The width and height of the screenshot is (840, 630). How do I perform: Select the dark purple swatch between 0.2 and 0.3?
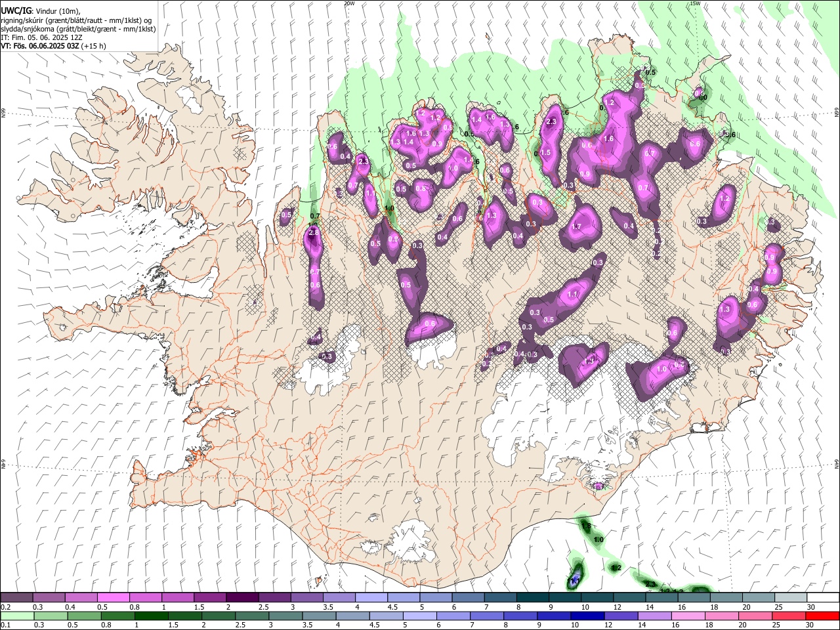coord(16,598)
